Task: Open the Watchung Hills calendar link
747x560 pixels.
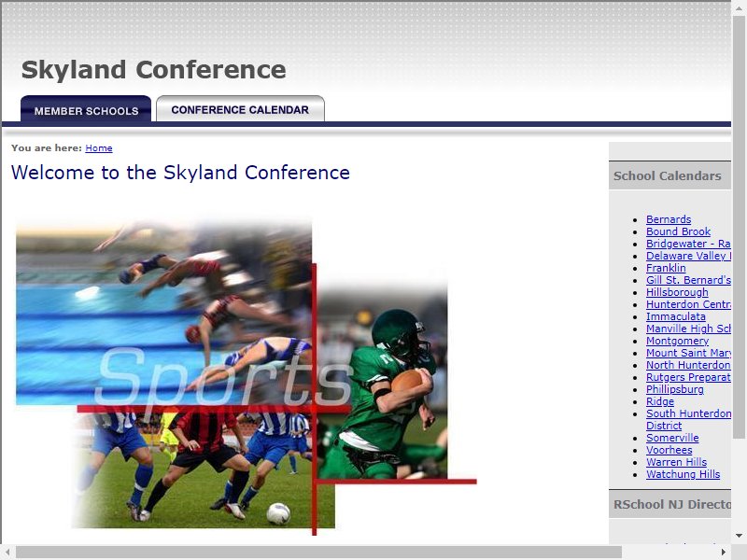Action: click(x=683, y=474)
